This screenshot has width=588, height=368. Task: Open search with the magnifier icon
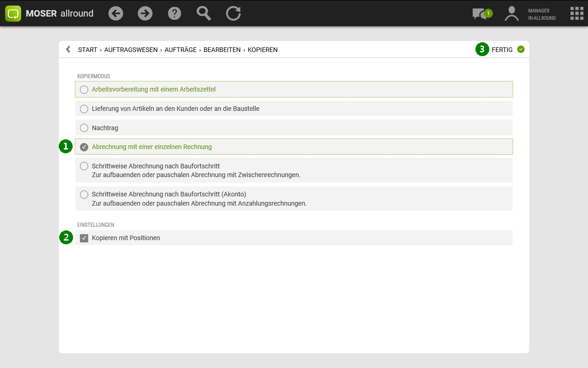pos(204,13)
